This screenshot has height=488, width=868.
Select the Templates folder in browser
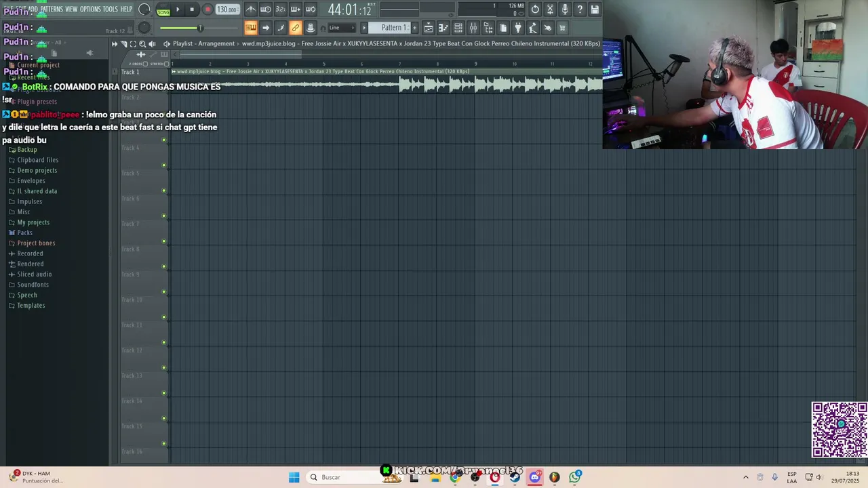coord(31,306)
